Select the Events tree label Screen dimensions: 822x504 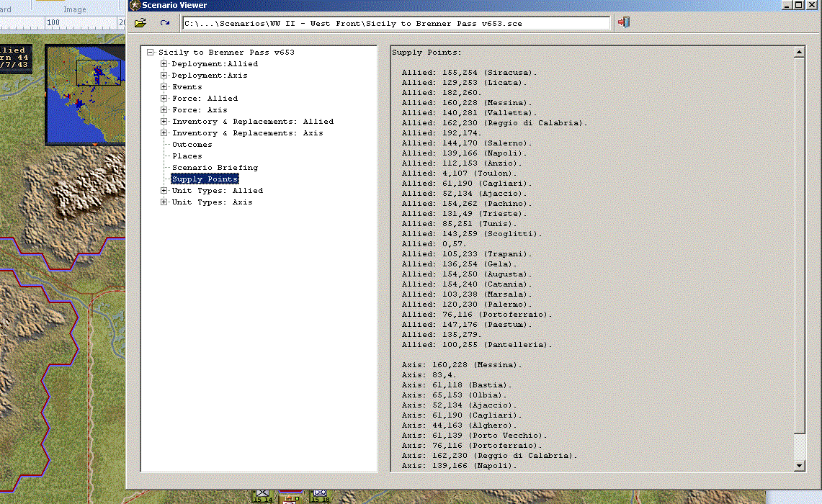coord(187,87)
